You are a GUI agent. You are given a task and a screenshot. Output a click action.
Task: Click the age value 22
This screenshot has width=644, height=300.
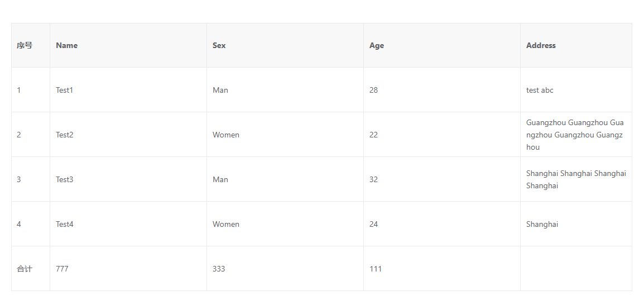tap(373, 135)
